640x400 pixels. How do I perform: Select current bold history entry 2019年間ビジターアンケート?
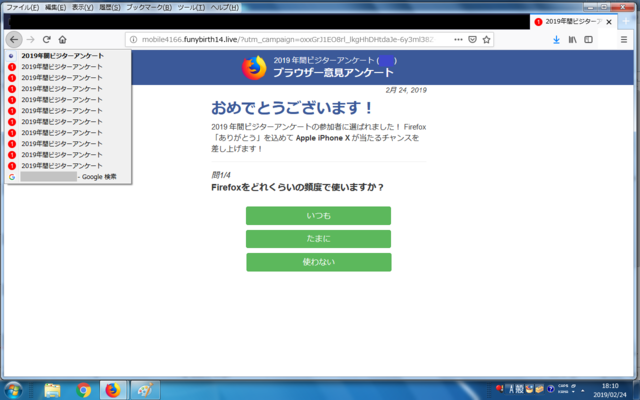(x=68, y=56)
